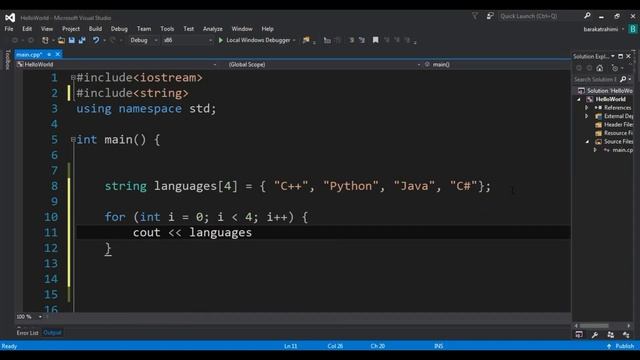The image size is (640, 360).
Task: Open the Toolbox side panel tab
Action: [8, 60]
